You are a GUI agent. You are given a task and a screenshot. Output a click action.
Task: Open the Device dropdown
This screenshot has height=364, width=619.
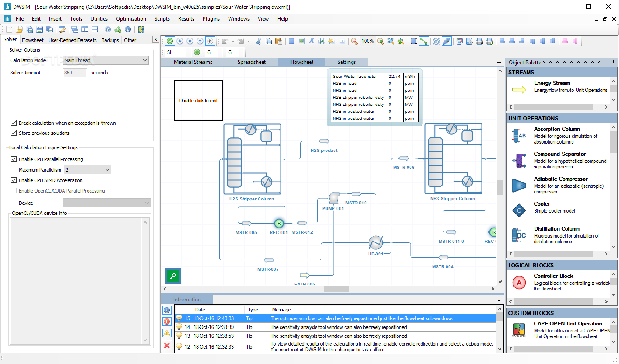(107, 203)
